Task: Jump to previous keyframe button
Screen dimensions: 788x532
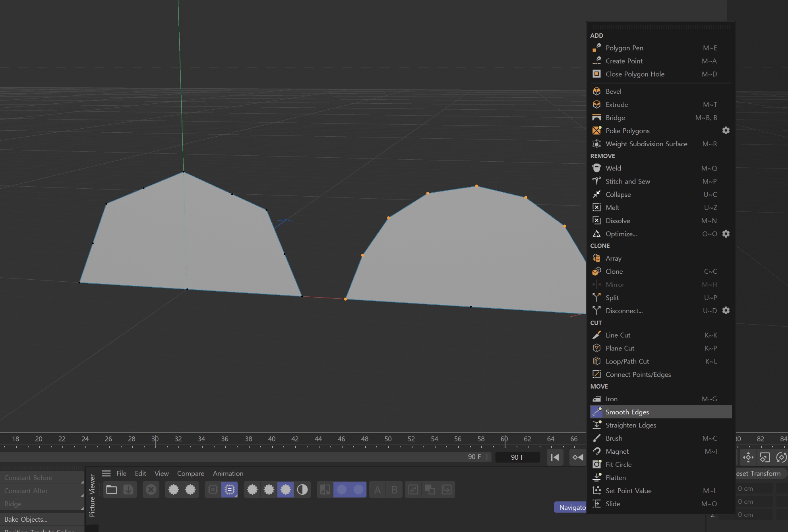Action: point(578,457)
